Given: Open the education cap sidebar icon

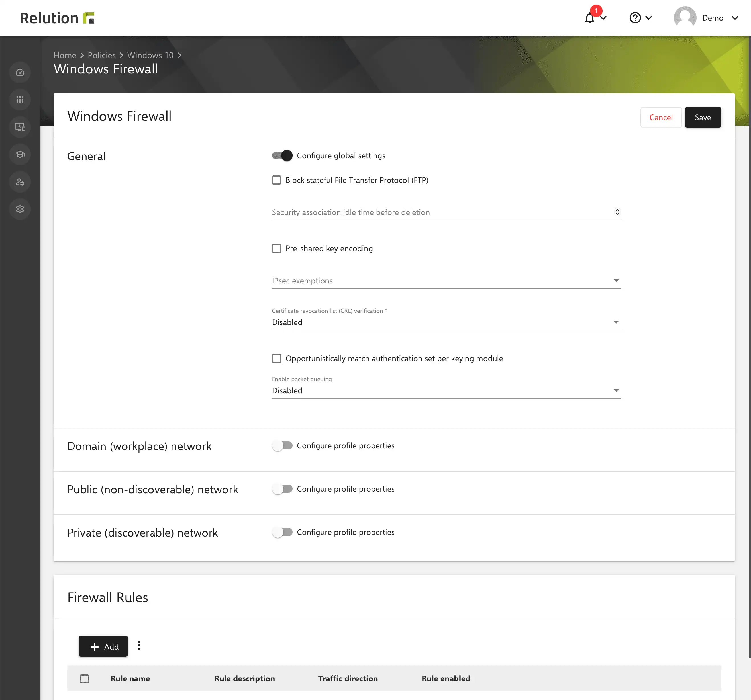Looking at the screenshot, I should click(20, 154).
